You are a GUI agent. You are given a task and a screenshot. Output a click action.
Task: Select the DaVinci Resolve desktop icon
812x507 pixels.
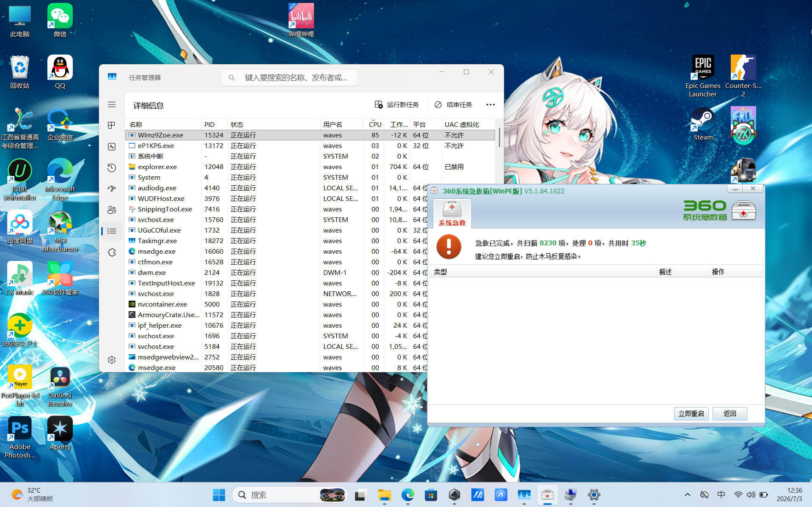pyautogui.click(x=60, y=386)
